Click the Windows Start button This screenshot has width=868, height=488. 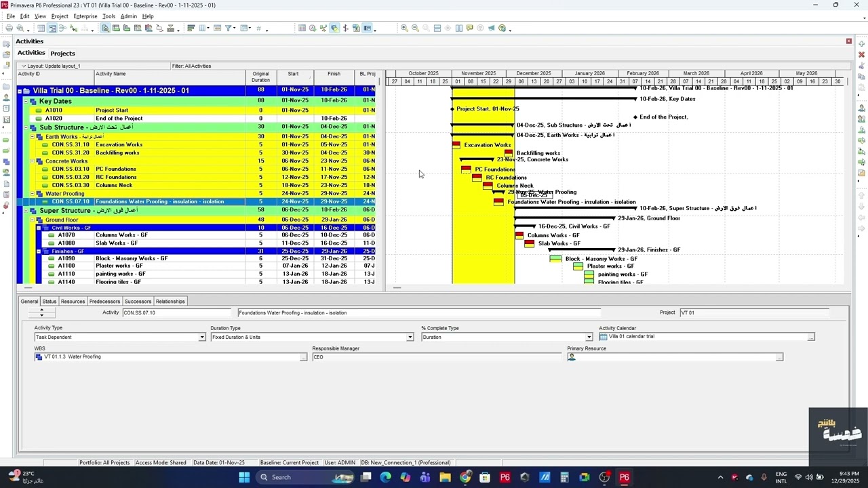244,477
